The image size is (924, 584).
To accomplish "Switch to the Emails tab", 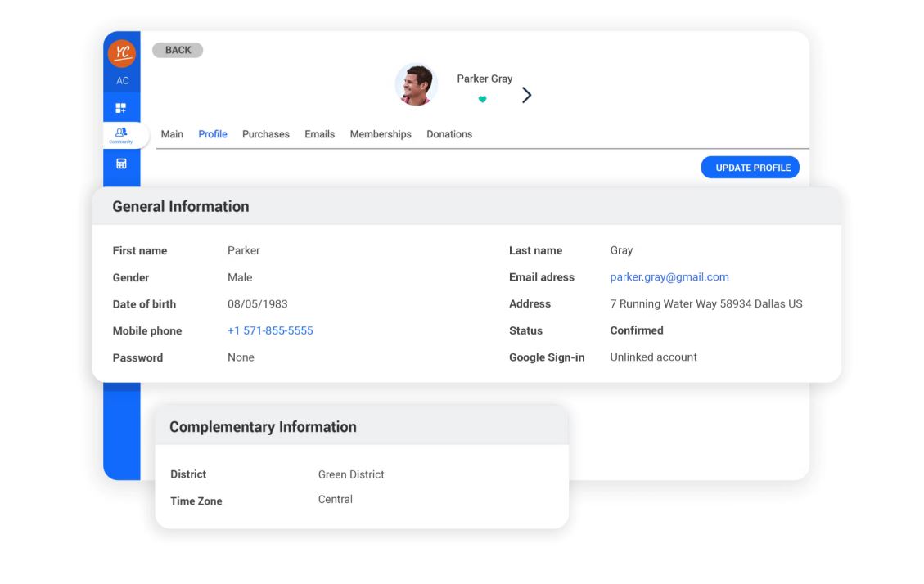I will click(x=319, y=133).
